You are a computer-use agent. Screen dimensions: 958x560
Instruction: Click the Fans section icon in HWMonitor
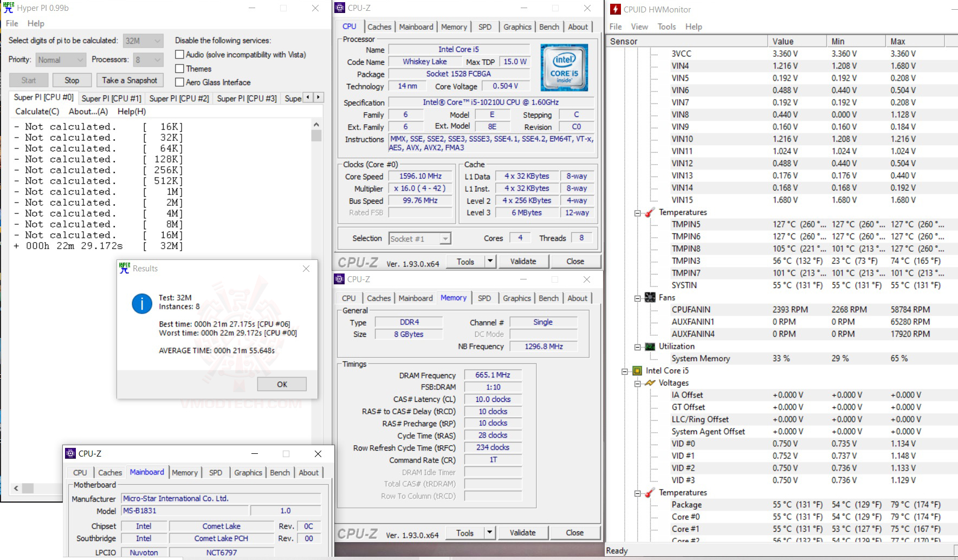[650, 297]
